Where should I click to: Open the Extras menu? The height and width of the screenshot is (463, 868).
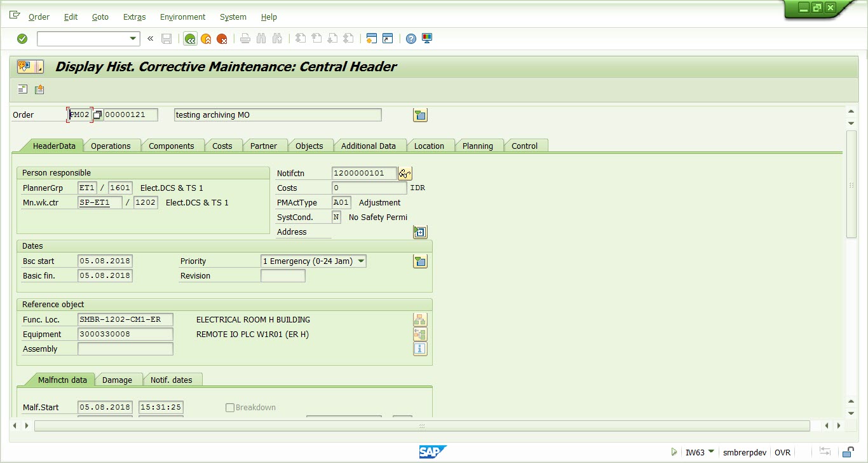coord(135,17)
